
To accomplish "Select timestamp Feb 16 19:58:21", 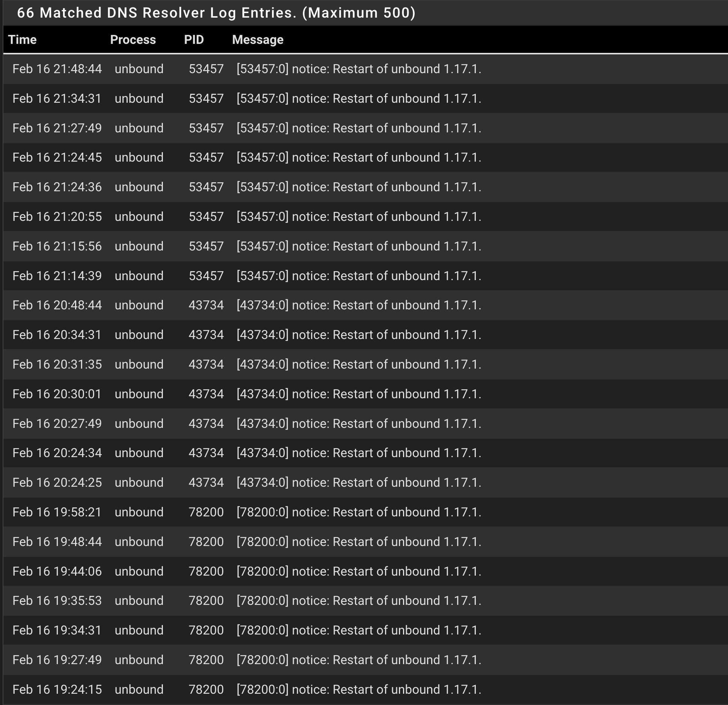I will tap(57, 512).
